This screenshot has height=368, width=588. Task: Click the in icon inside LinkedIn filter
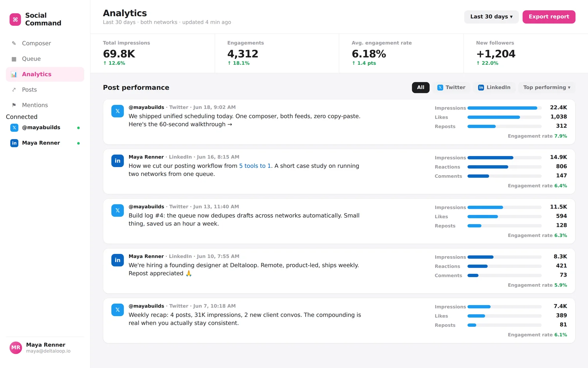481,88
